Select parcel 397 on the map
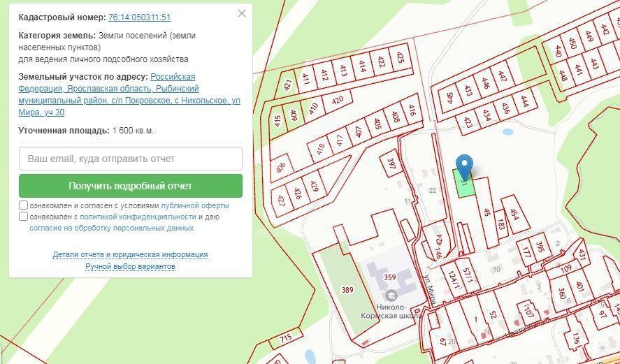 [391, 164]
